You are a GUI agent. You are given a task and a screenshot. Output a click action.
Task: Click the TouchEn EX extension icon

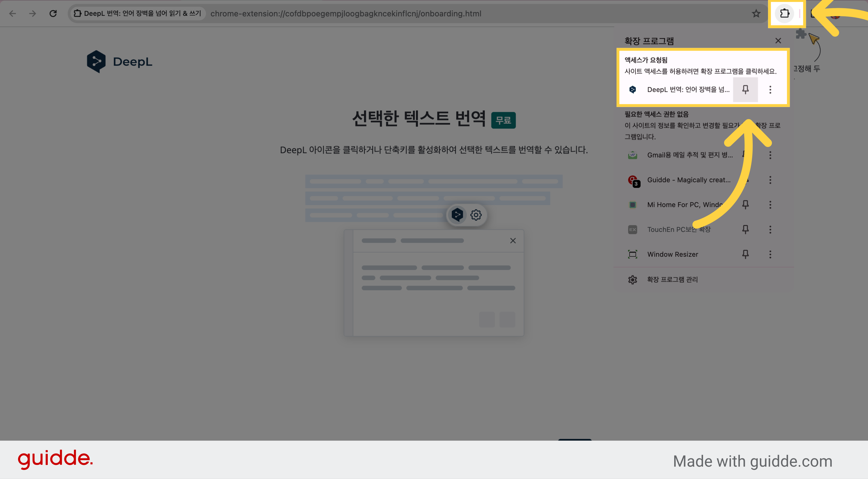(x=632, y=229)
